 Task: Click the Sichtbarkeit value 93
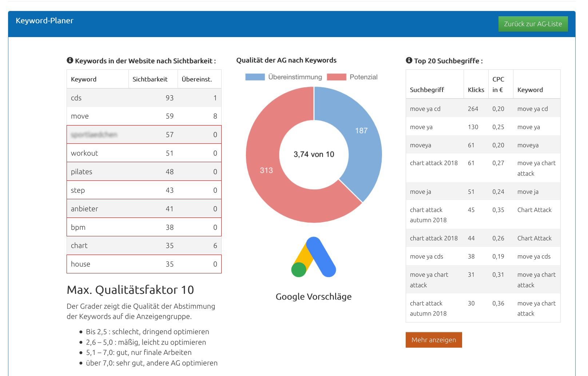pos(170,98)
